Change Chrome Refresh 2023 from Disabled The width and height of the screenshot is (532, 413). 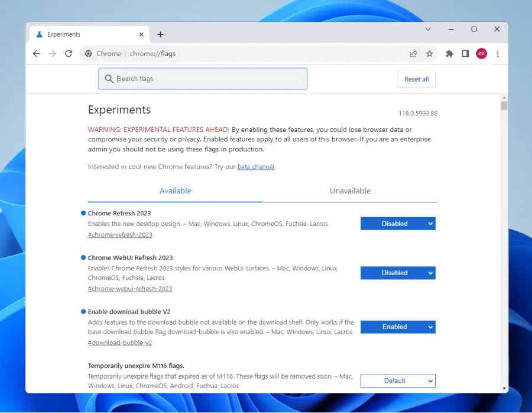tap(398, 223)
